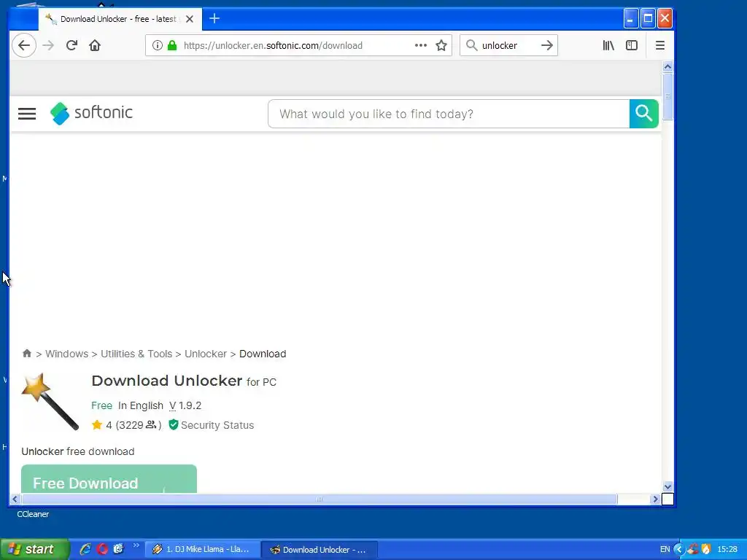
Task: Click Security Status shield label
Action: (x=212, y=425)
